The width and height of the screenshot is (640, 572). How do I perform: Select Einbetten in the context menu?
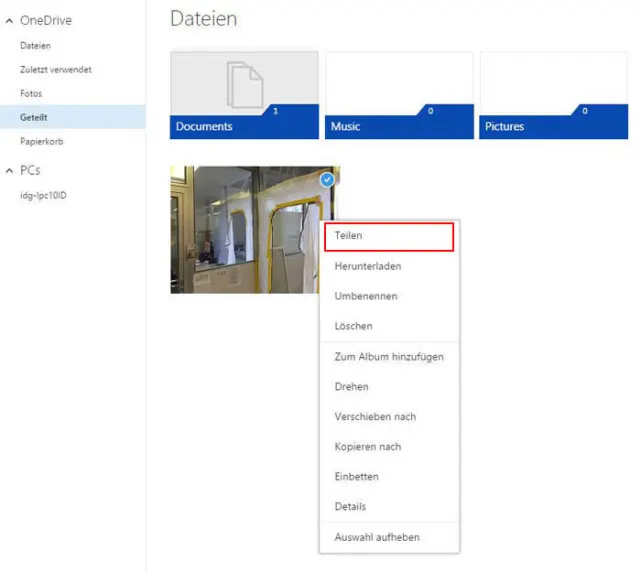pyautogui.click(x=389, y=477)
